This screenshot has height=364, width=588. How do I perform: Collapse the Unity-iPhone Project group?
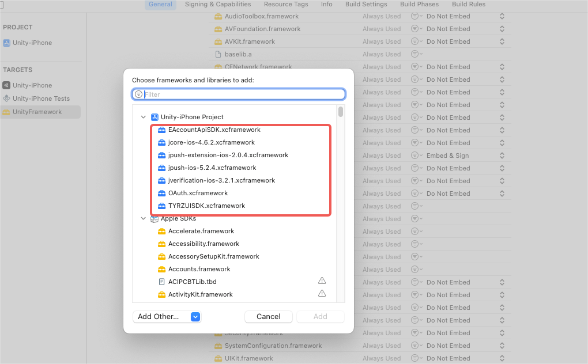tap(143, 117)
